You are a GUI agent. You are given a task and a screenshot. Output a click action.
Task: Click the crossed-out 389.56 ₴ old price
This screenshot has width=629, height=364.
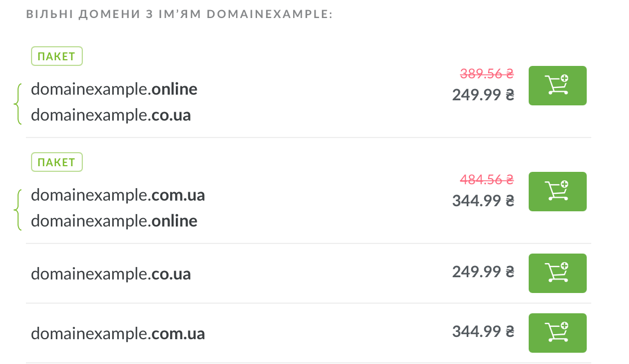tap(486, 73)
